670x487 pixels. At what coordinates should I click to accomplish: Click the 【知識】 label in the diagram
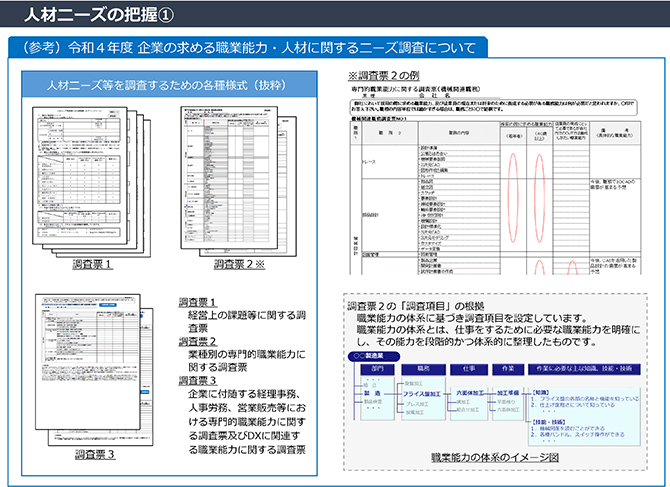point(541,392)
